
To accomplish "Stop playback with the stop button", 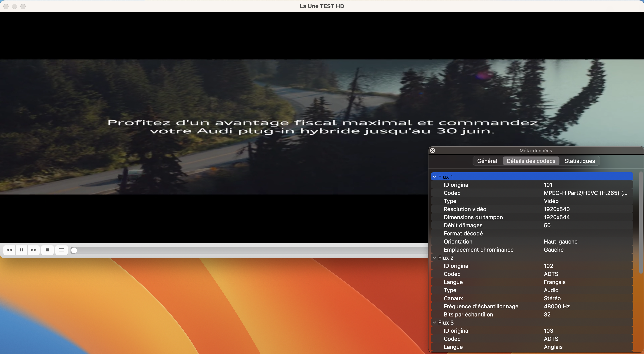I will [x=47, y=250].
